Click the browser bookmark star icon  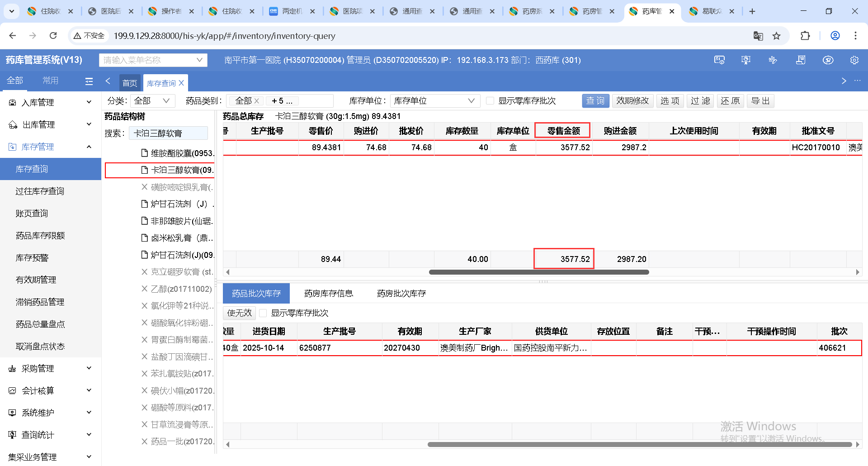pyautogui.click(x=776, y=36)
